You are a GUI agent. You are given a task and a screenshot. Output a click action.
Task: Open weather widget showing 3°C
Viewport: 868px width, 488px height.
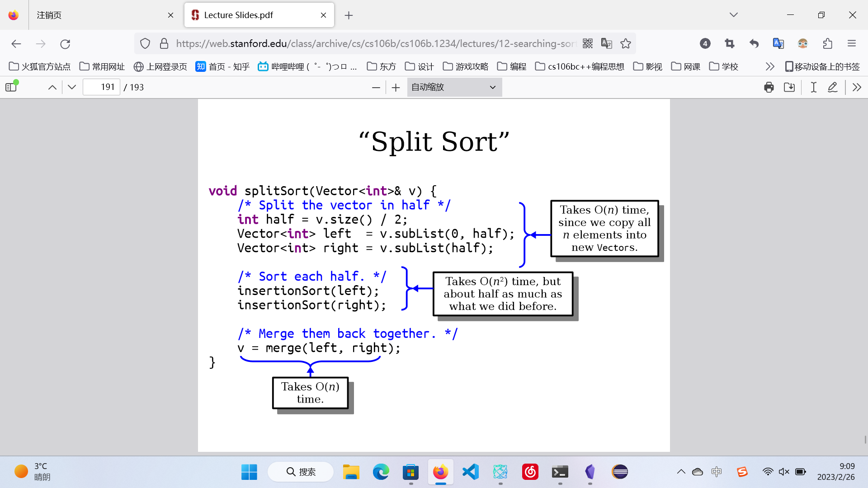[x=33, y=472]
